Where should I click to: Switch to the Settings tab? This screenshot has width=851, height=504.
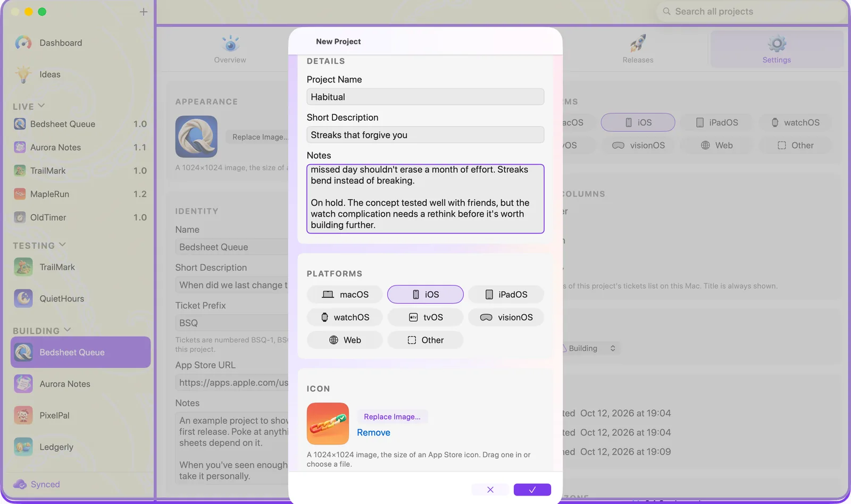(x=777, y=49)
